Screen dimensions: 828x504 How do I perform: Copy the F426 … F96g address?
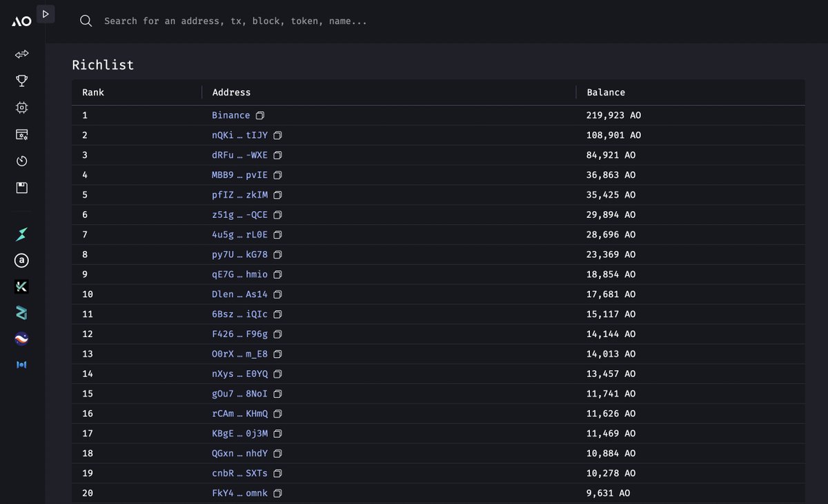pyautogui.click(x=277, y=334)
